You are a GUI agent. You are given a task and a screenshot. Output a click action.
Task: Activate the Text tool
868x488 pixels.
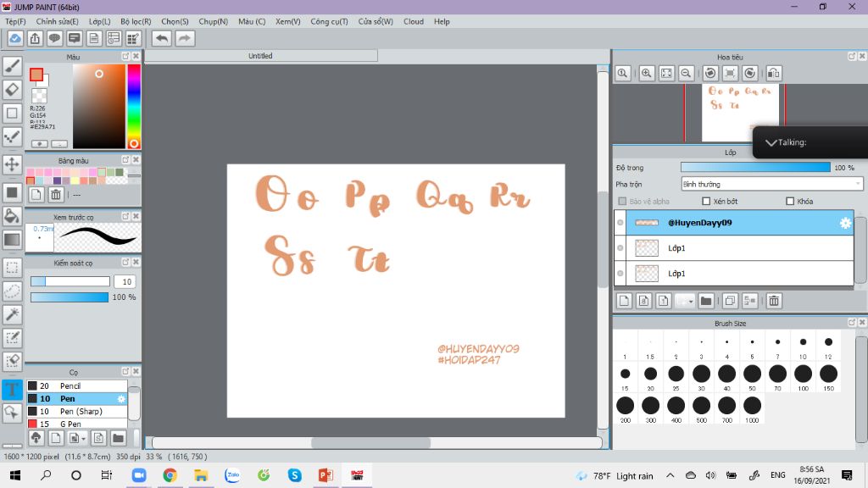point(12,390)
